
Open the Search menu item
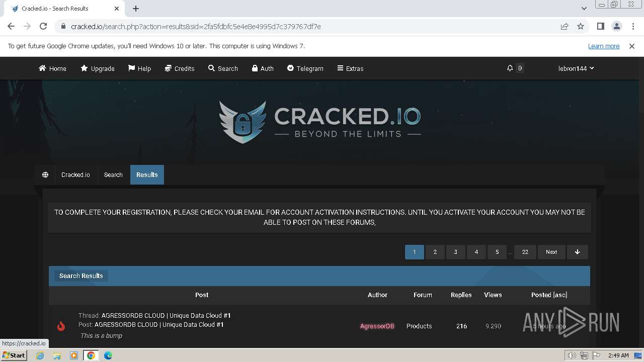(223, 68)
